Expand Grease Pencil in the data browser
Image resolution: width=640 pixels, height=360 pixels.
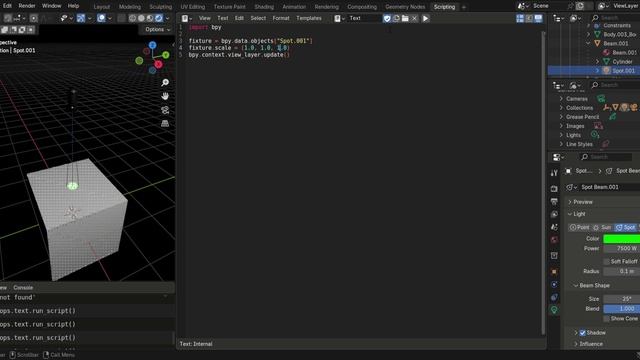point(561,117)
